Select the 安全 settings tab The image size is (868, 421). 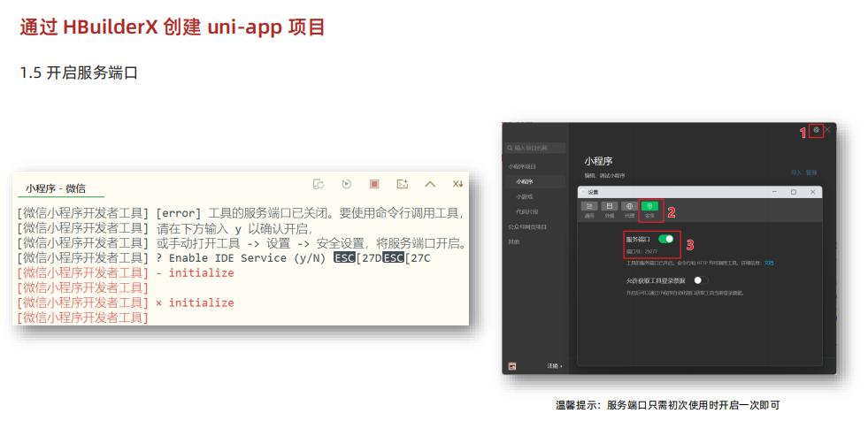click(649, 210)
